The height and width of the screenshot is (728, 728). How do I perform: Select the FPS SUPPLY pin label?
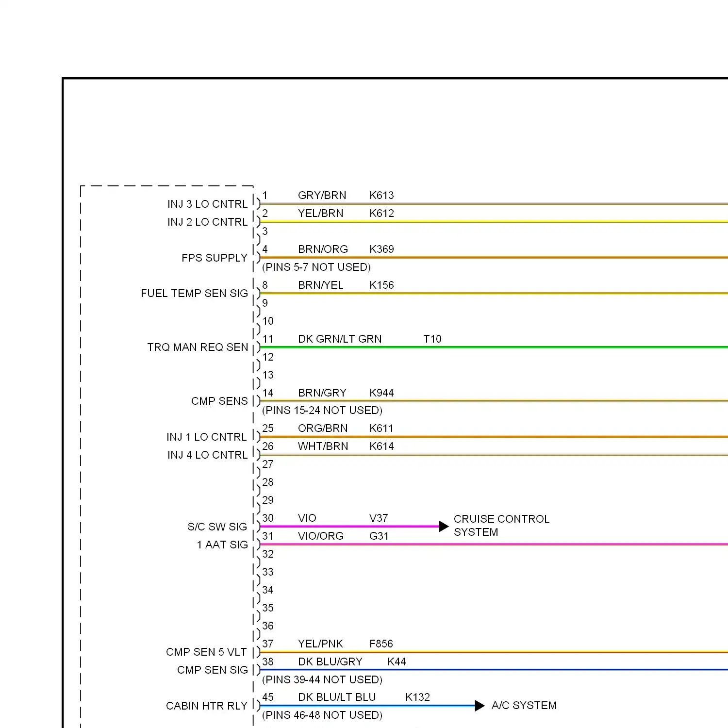point(215,258)
